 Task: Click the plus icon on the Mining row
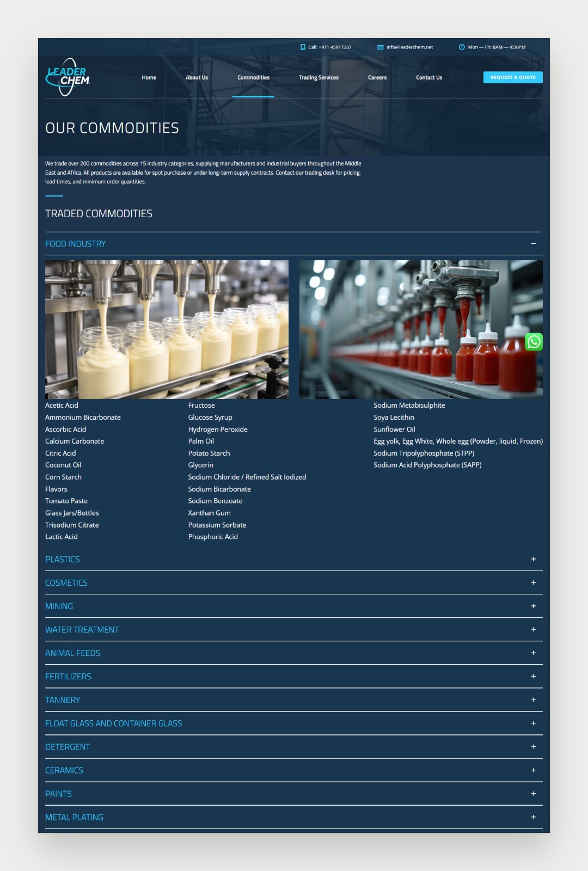pos(534,606)
